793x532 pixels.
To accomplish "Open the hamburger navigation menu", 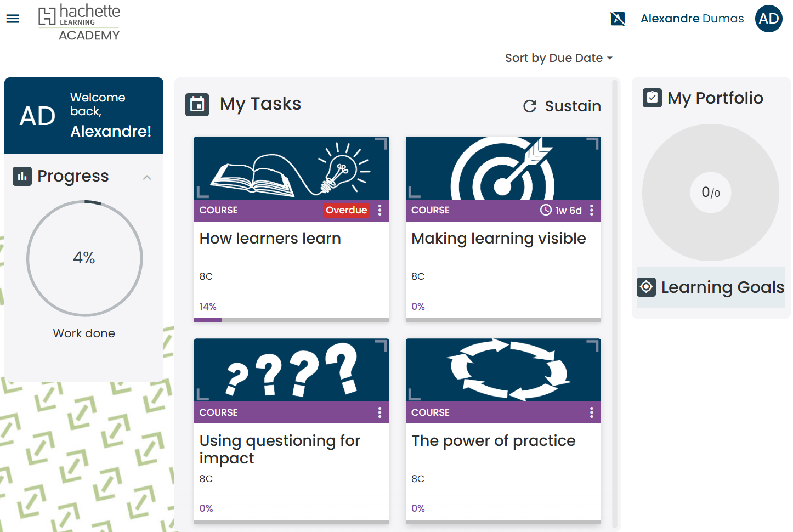I will [x=12, y=18].
